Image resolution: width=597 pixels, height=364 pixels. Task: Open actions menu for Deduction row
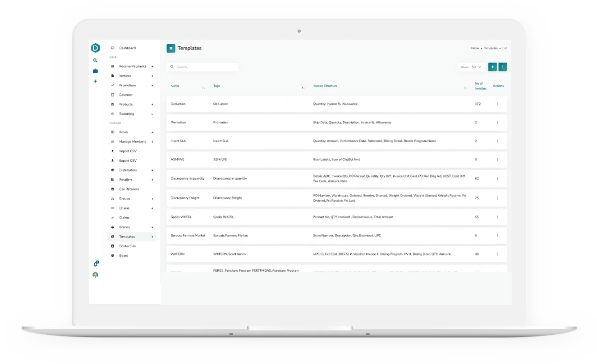(x=497, y=104)
